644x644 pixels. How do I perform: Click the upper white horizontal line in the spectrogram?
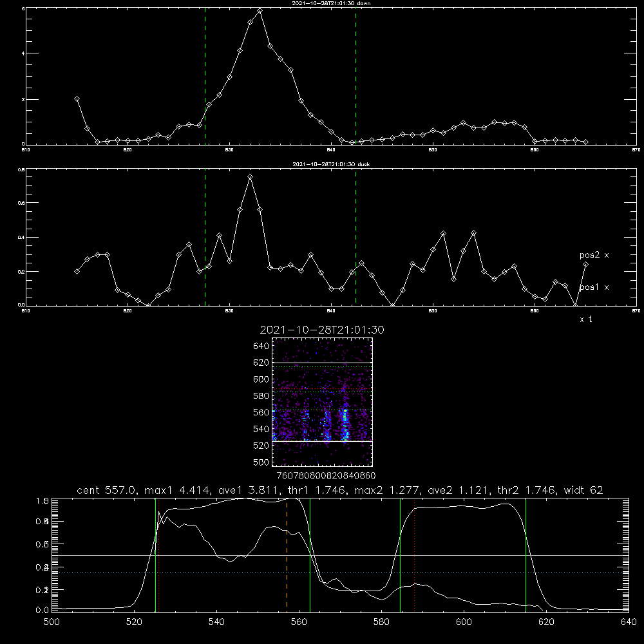click(x=322, y=363)
